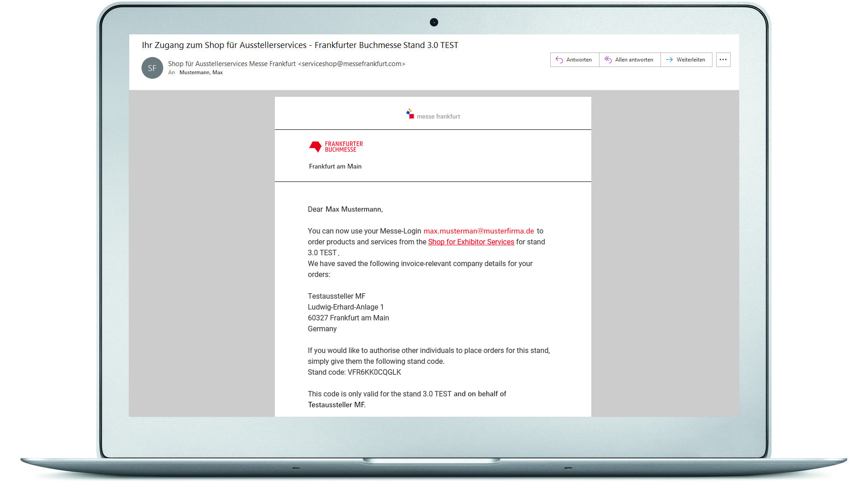Open the Shop for Exhibitor Services link
The width and height of the screenshot is (868, 486).
471,242
